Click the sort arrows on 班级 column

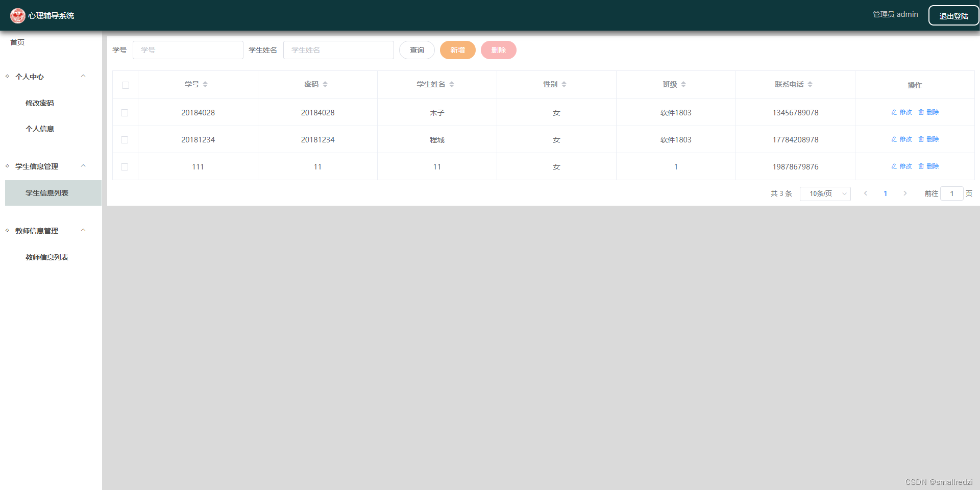pos(683,84)
